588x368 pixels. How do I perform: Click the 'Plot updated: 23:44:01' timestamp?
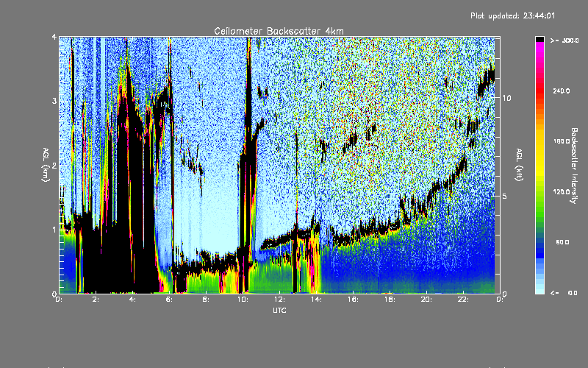(x=512, y=15)
